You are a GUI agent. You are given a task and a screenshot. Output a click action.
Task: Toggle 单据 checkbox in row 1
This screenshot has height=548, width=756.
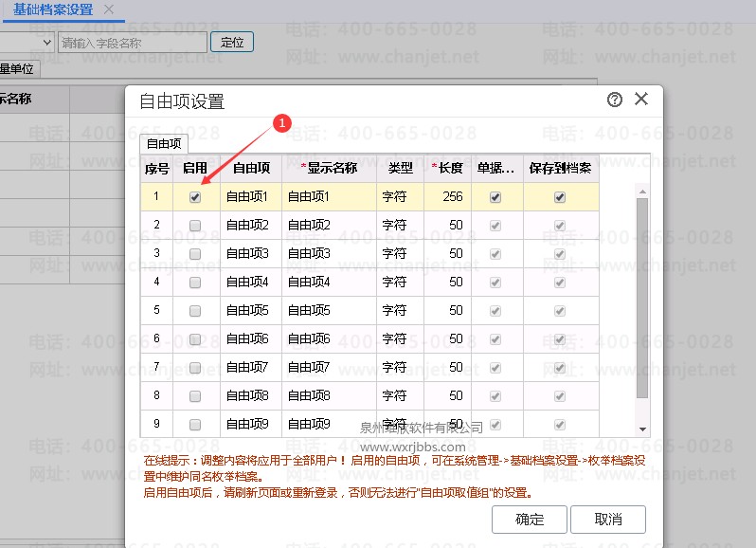tap(495, 197)
